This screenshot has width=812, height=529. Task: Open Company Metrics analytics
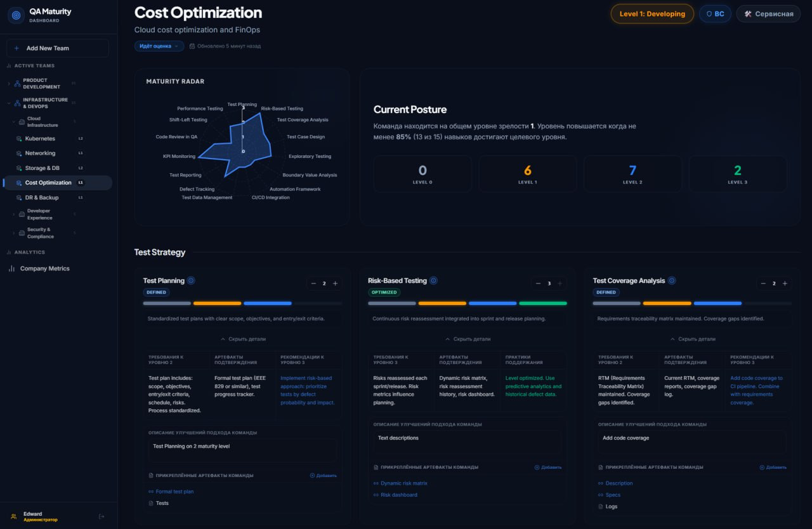[x=45, y=268]
